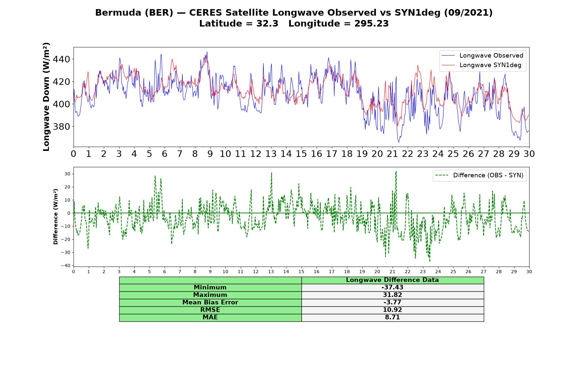This screenshot has height=392, width=588.
Task: Click the RMSE value 10.92 cell
Action: coord(393,310)
